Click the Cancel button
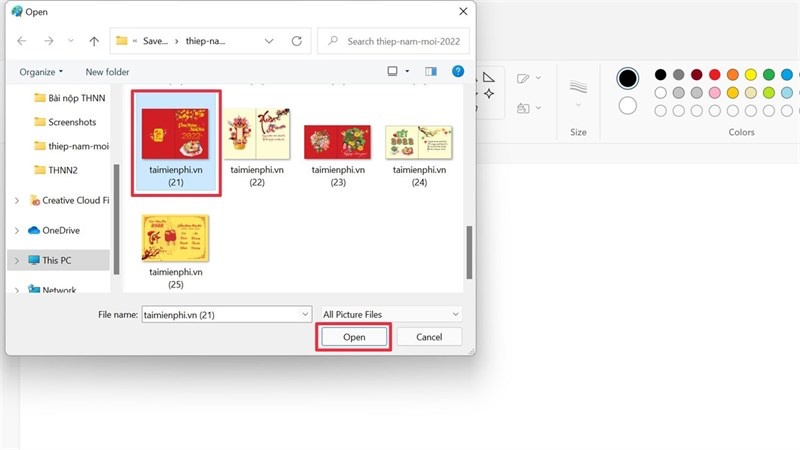This screenshot has height=450, width=800. coord(429,337)
